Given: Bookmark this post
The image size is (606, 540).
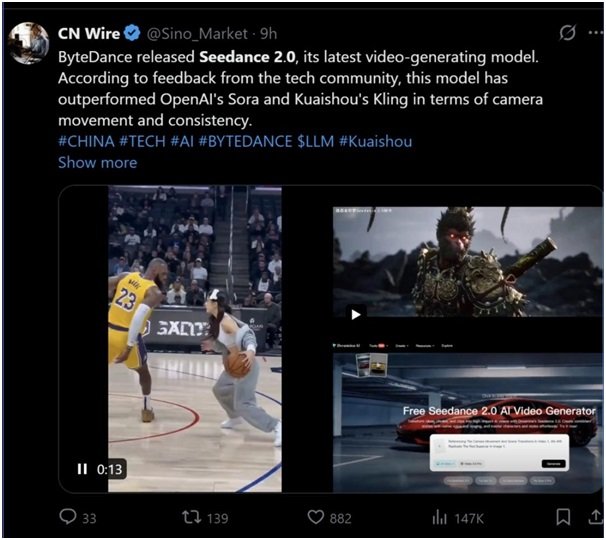Looking at the screenshot, I should click(x=563, y=517).
